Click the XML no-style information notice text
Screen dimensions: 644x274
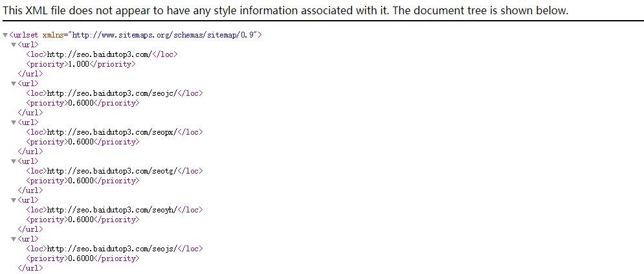pos(285,10)
